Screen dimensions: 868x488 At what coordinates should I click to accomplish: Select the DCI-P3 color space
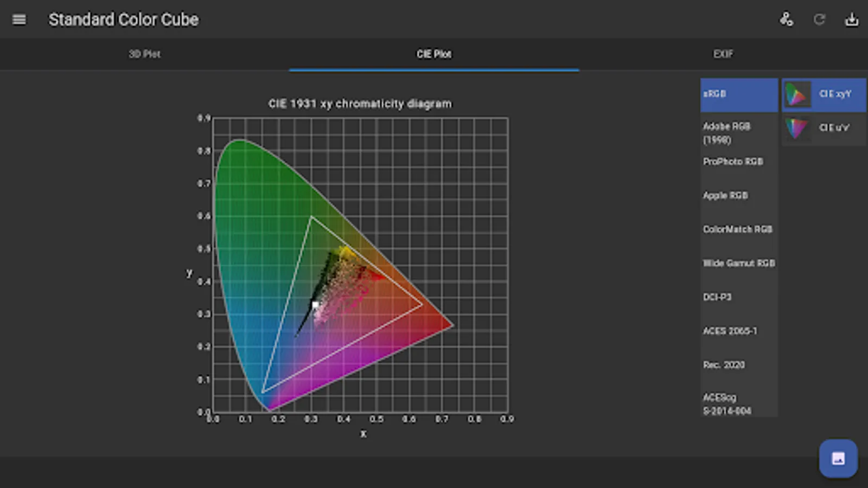[x=739, y=297]
